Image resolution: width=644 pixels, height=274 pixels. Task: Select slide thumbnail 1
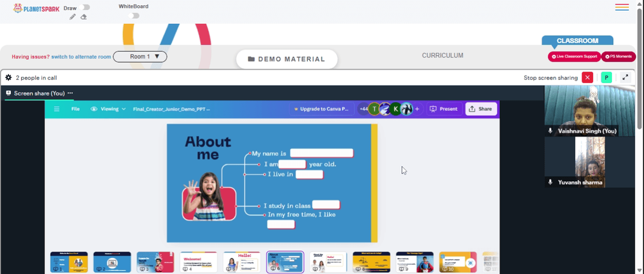click(69, 262)
